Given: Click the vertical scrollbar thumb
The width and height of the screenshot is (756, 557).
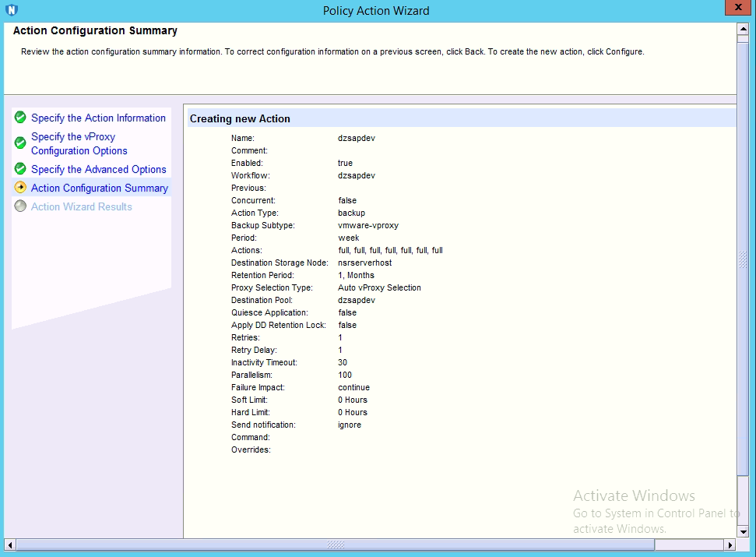Looking at the screenshot, I should tap(743, 257).
